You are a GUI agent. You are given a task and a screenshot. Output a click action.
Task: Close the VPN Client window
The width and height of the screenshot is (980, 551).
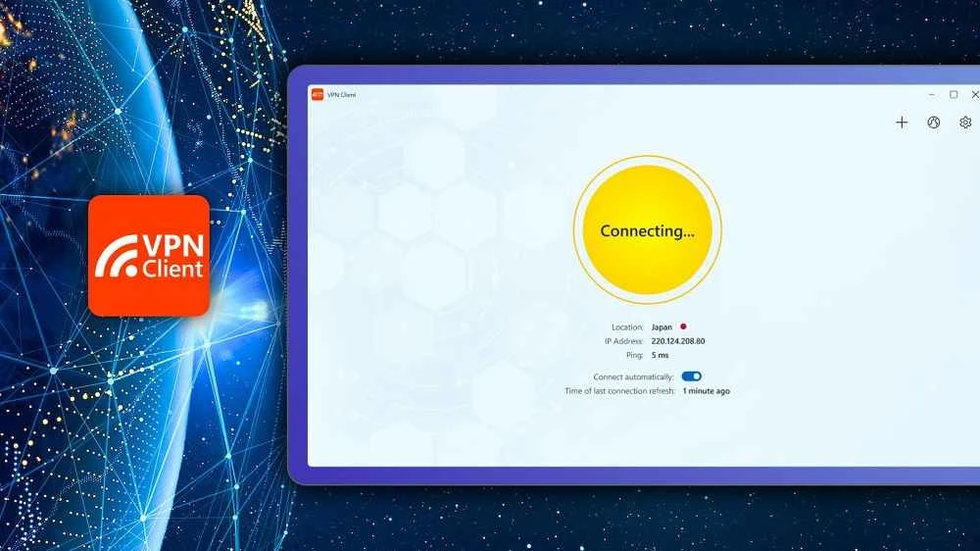[974, 94]
